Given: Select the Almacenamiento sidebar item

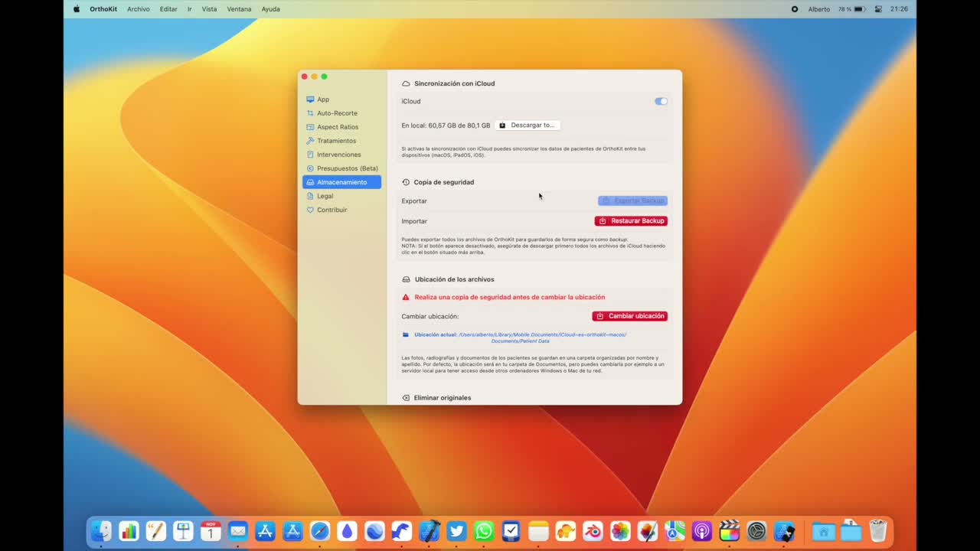Looking at the screenshot, I should click(341, 182).
